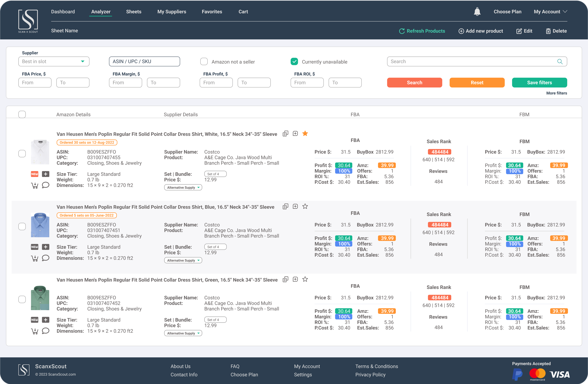The width and height of the screenshot is (588, 384).
Task: Click the red NEW badge on White shirt
Action: click(x=35, y=174)
